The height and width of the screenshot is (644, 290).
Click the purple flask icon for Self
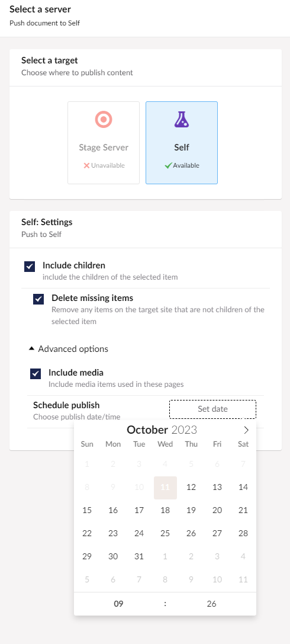click(x=182, y=119)
